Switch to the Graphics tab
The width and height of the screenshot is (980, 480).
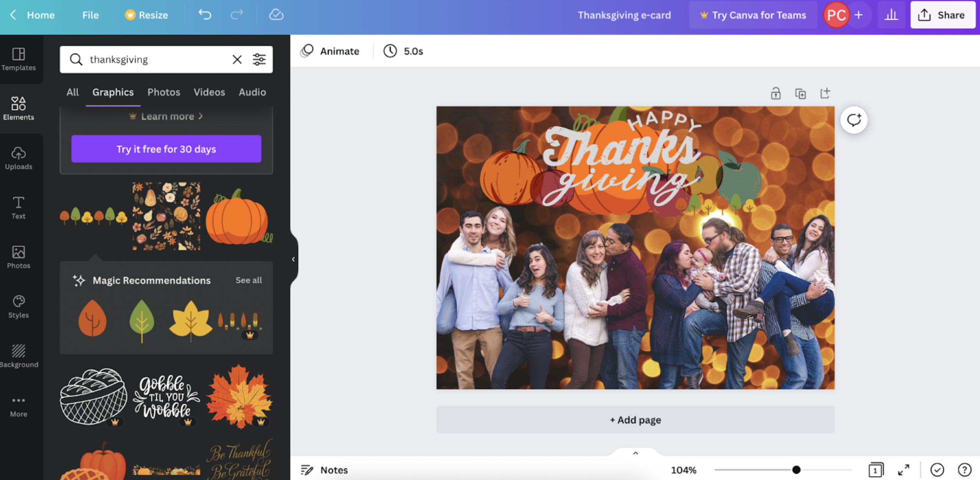(x=113, y=92)
